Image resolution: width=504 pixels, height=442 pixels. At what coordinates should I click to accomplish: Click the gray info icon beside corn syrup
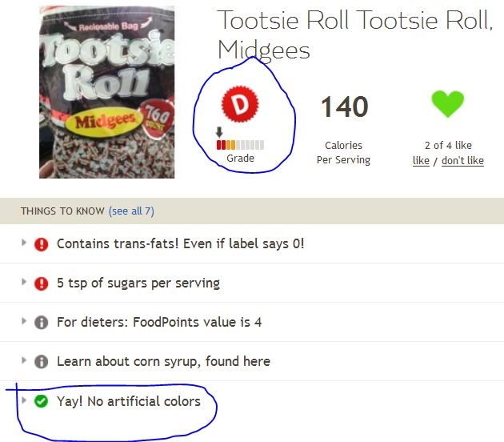click(41, 362)
